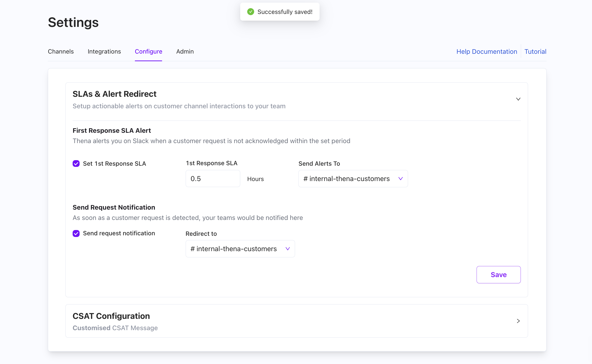Click the CSAT Configuration heading
This screenshot has height=364, width=592.
[111, 316]
